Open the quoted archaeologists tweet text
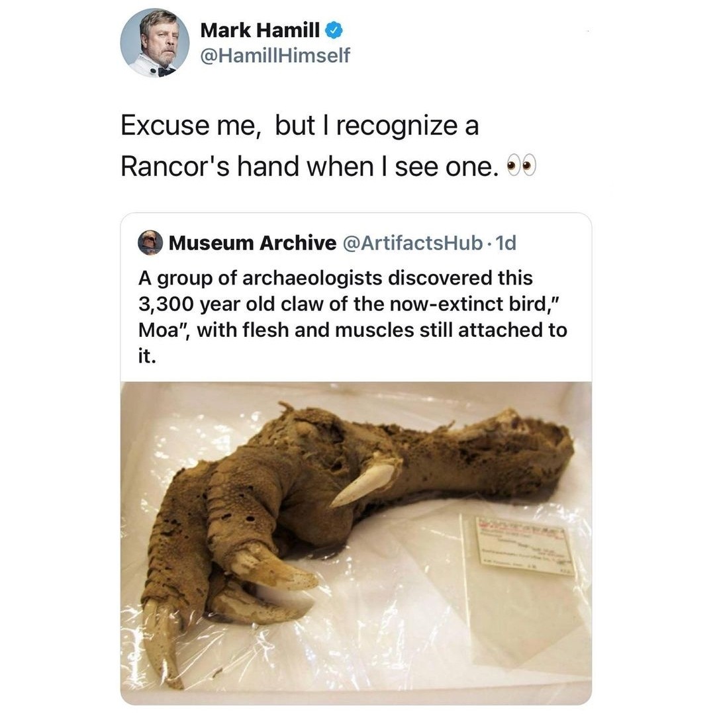715x728 pixels. (353, 317)
